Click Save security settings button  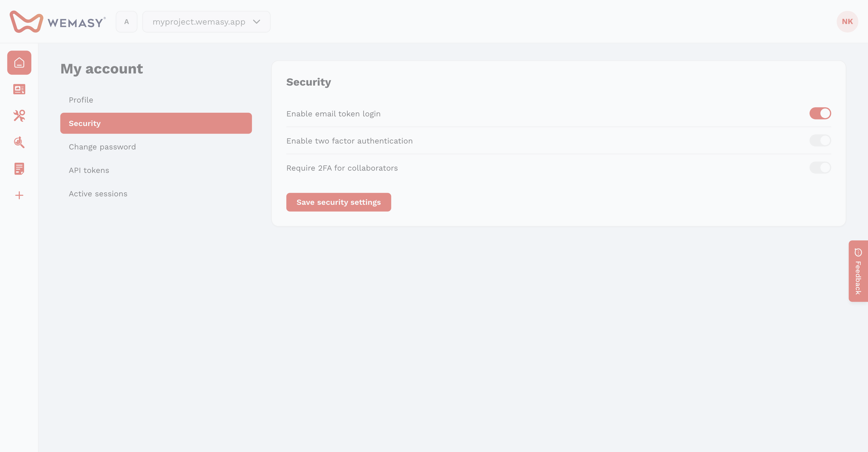(x=339, y=202)
